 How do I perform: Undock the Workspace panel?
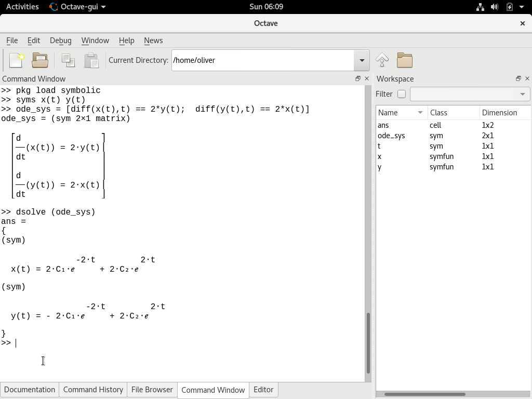pos(518,78)
